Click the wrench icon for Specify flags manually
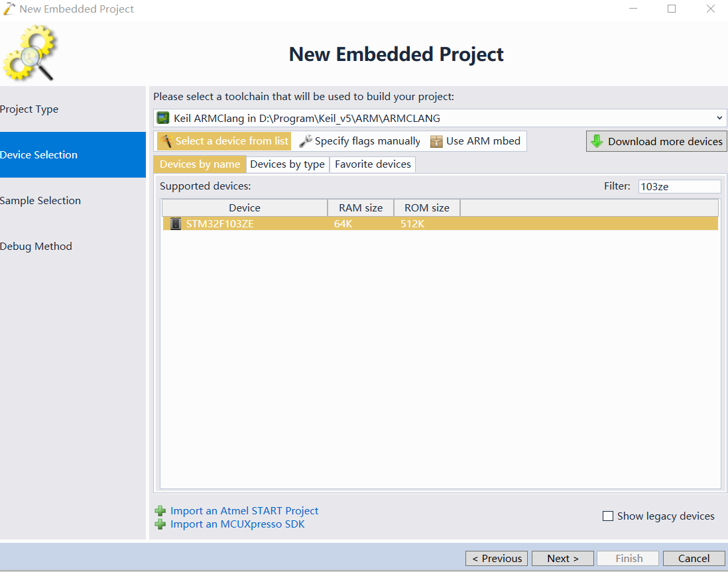The width and height of the screenshot is (728, 572). (x=306, y=141)
